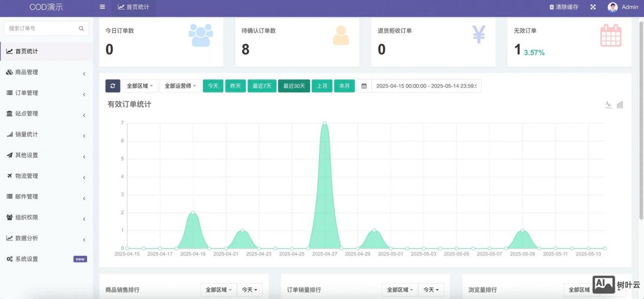Viewport: 644px width, 299px height.
Task: Enter fullscreen using the top-bar expand icon
Action: 593,7
